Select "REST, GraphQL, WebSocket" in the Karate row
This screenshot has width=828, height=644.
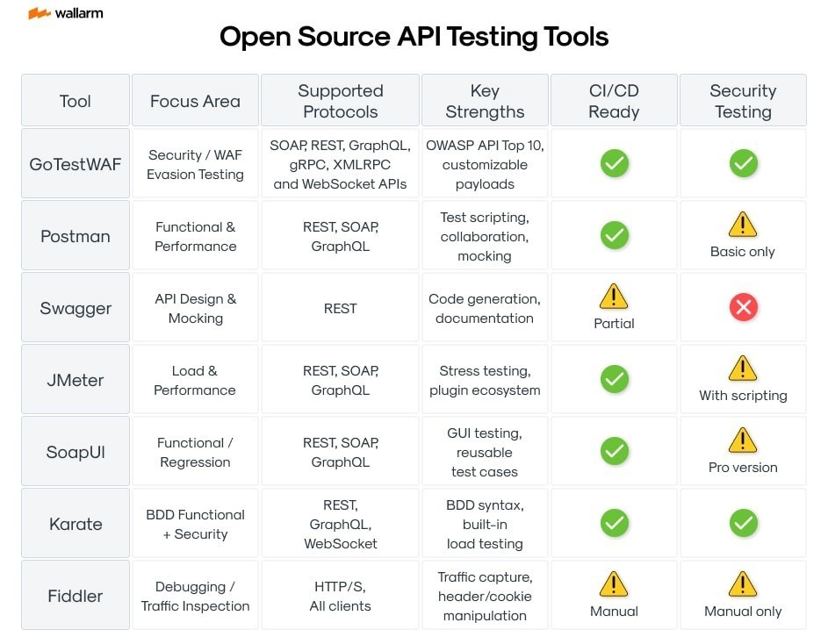[x=341, y=524]
